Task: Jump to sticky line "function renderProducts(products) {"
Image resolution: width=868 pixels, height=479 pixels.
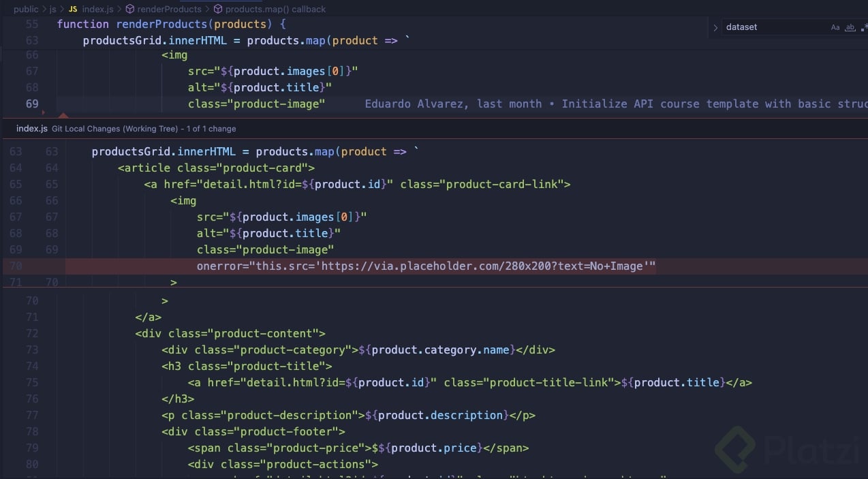Action: (x=172, y=24)
